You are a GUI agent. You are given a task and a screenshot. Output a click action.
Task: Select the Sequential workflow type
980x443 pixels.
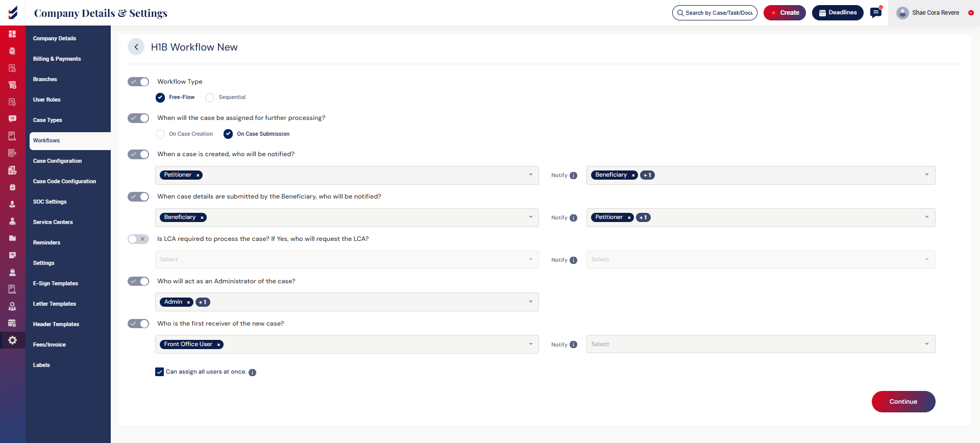click(210, 97)
